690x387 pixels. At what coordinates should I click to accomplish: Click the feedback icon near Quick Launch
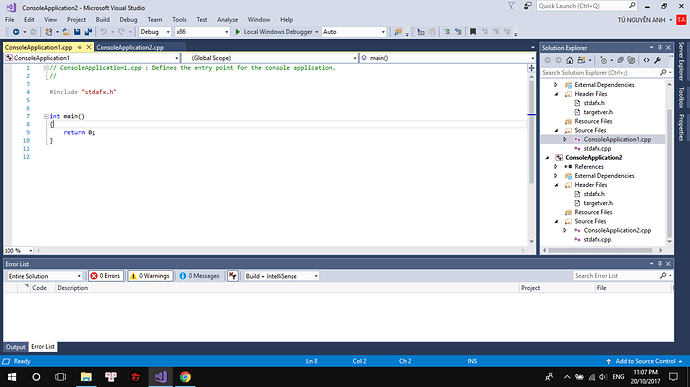click(x=527, y=6)
